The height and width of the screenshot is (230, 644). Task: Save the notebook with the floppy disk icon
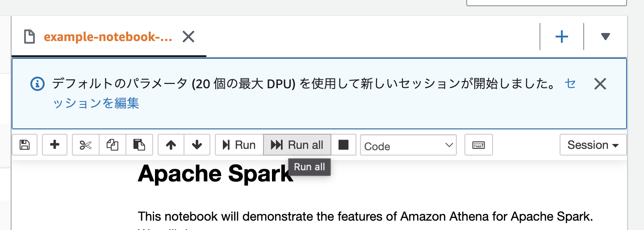point(25,145)
